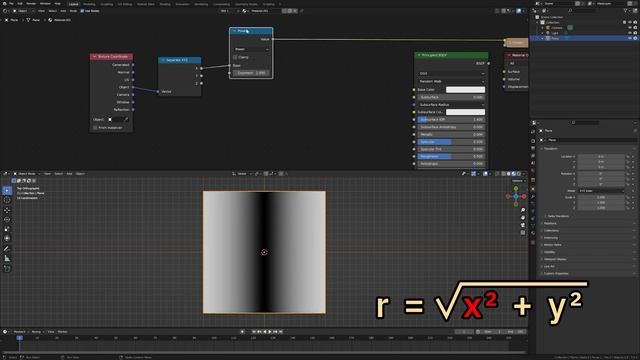
Task: Switch to the Layout workspace tab
Action: click(x=73, y=4)
